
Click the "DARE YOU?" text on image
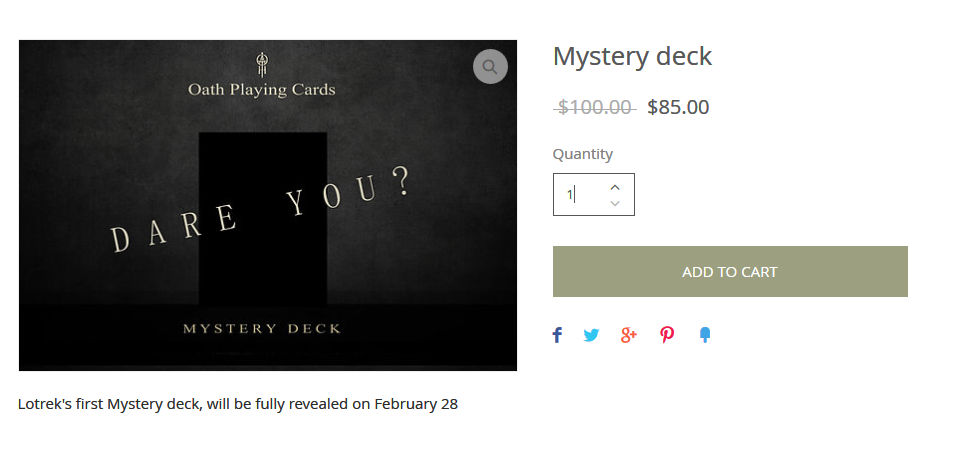point(260,211)
